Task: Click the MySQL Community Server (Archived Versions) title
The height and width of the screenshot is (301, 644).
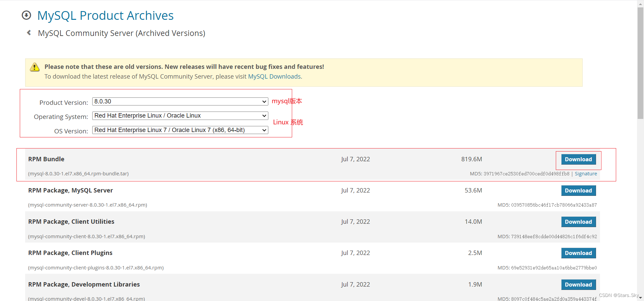Action: tap(121, 33)
